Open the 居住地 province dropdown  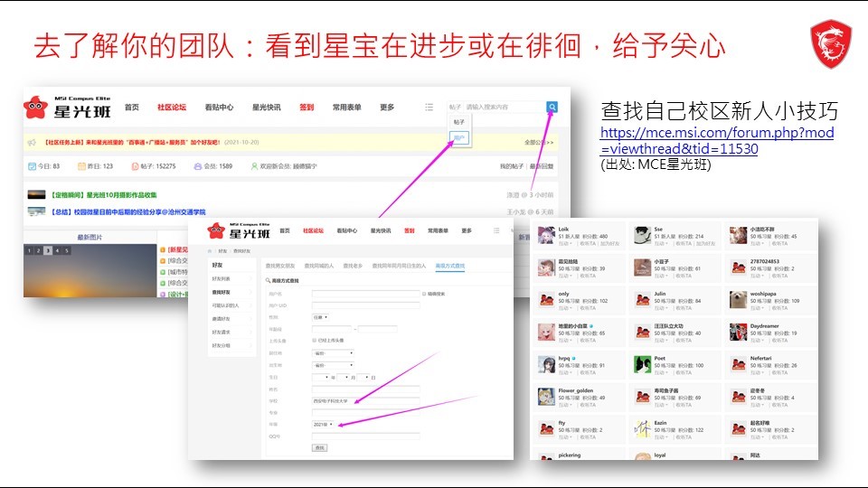(333, 353)
